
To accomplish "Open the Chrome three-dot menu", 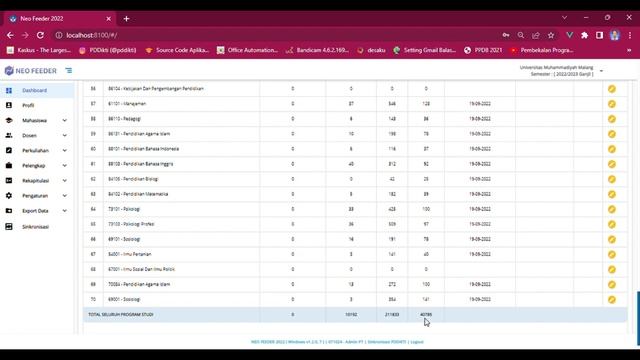I will [630, 36].
